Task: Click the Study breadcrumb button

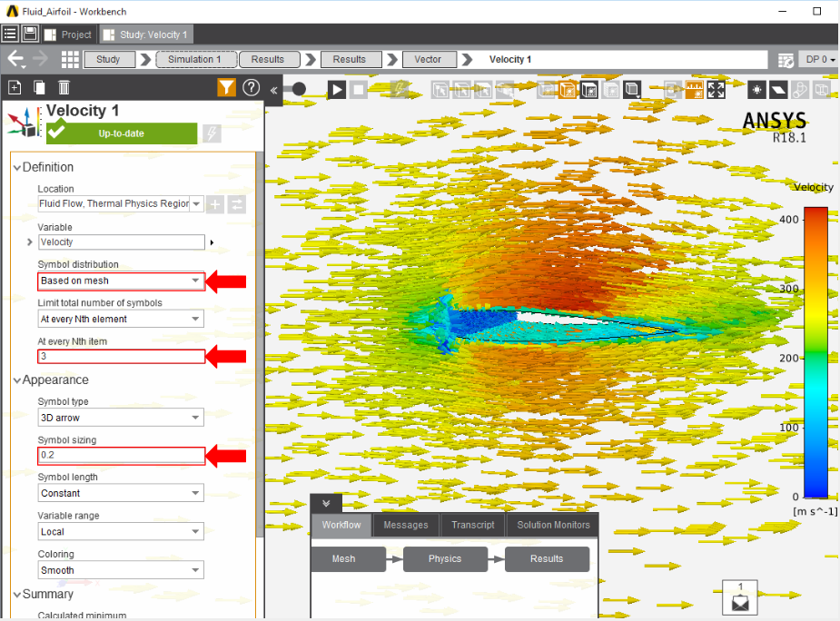Action: pyautogui.click(x=109, y=60)
